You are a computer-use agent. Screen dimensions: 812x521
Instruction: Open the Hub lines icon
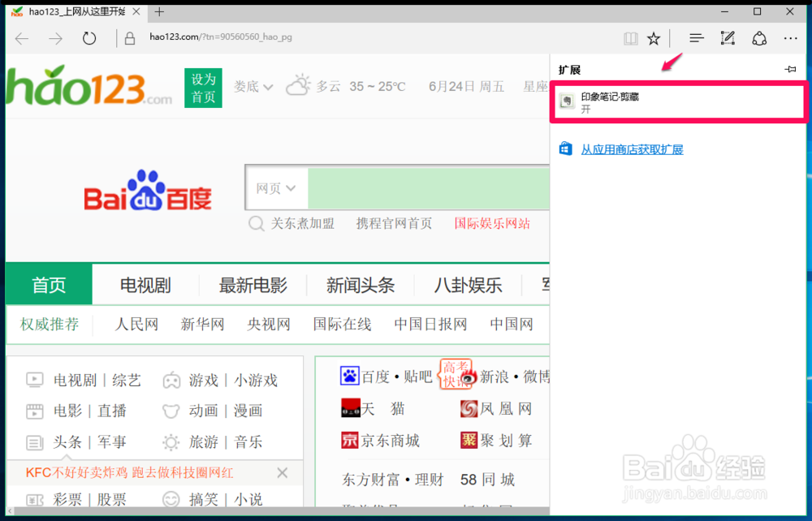[697, 38]
